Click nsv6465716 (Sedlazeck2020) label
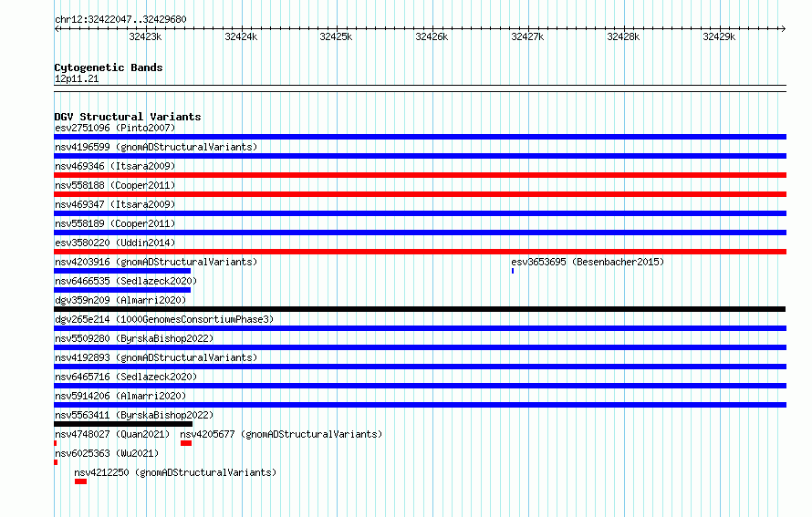This screenshot has height=517, width=812. (x=126, y=377)
